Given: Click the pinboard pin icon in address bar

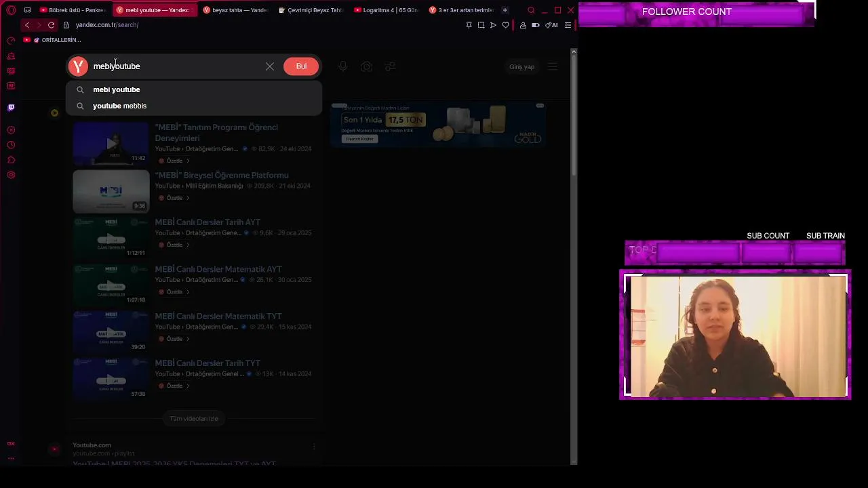Looking at the screenshot, I should [469, 25].
